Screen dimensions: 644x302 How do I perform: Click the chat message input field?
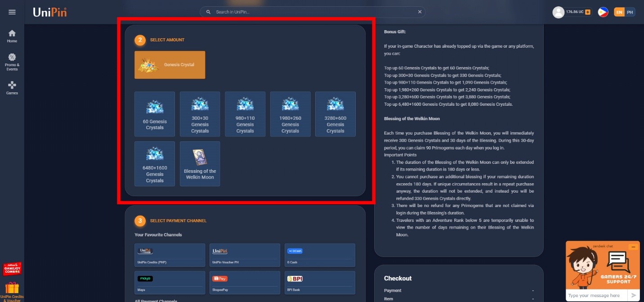596,296
